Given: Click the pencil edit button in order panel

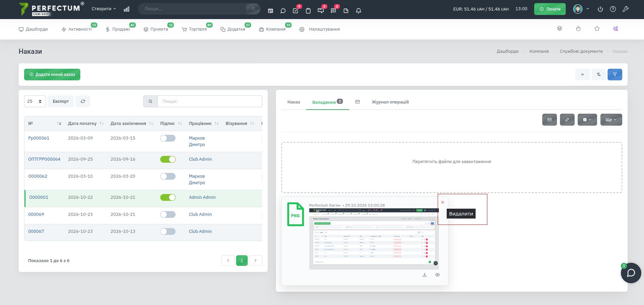Looking at the screenshot, I should pyautogui.click(x=567, y=119).
